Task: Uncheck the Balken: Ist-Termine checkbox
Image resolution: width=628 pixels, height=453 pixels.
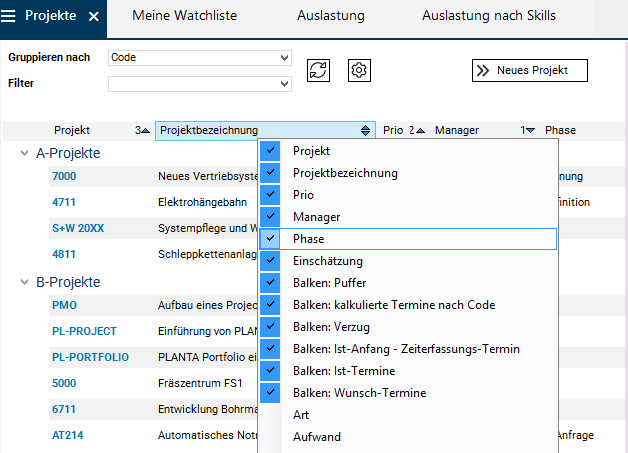Action: [x=270, y=371]
